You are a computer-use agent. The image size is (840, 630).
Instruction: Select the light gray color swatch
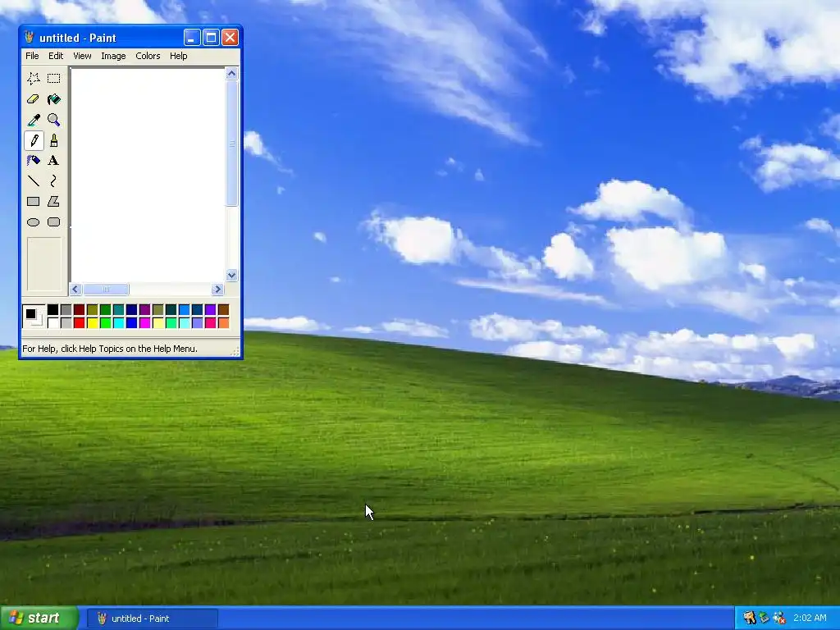point(66,322)
